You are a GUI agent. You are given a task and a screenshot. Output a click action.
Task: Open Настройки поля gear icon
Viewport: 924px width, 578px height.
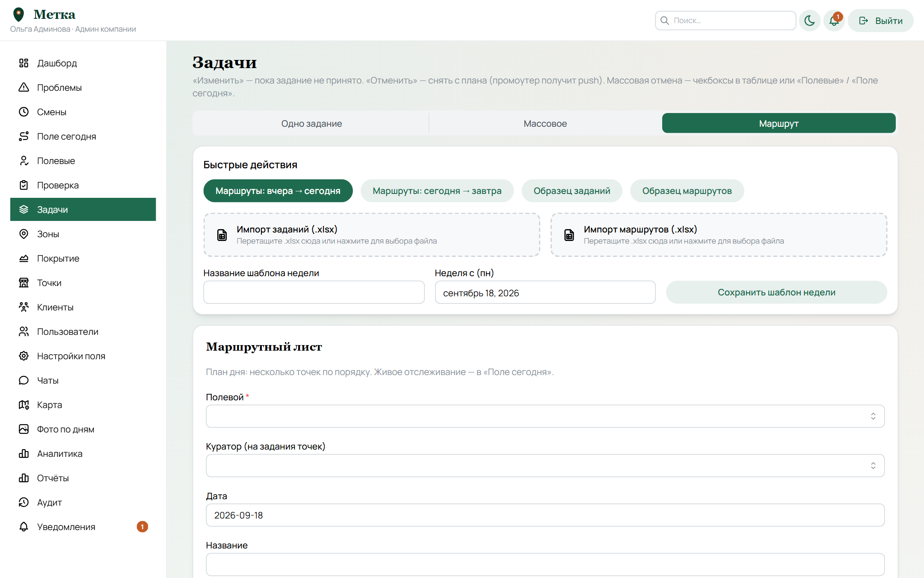click(x=24, y=356)
